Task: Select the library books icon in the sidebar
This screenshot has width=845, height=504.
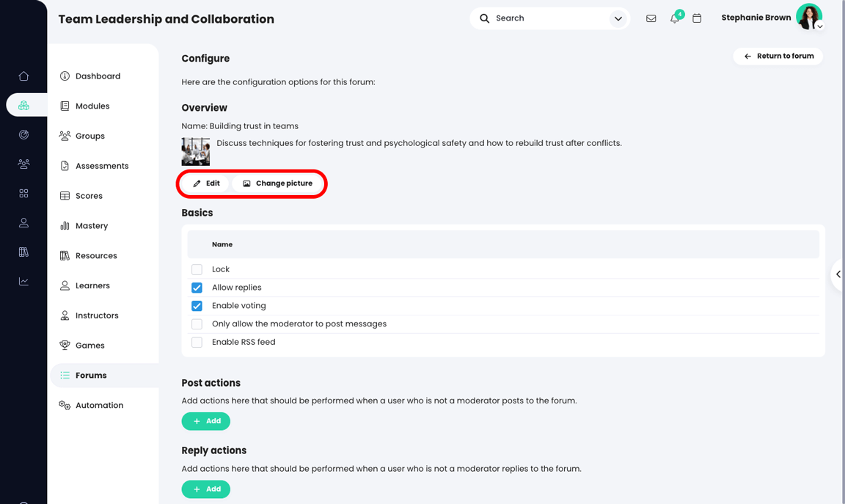Action: [x=23, y=252]
